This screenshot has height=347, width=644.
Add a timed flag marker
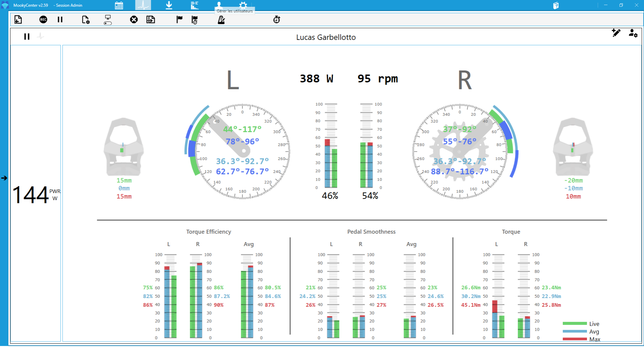[x=195, y=20]
